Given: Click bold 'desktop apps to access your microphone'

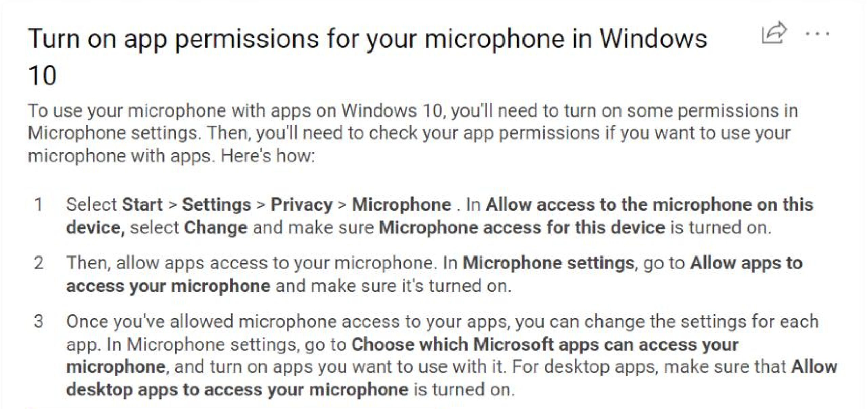Looking at the screenshot, I should coord(237,389).
